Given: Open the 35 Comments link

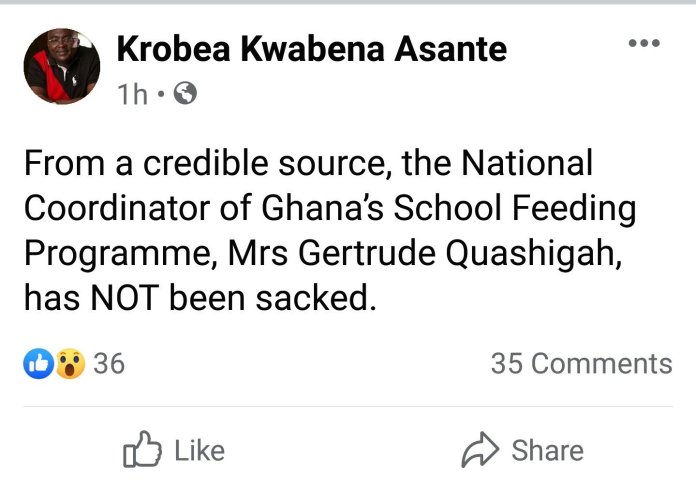Looking at the screenshot, I should click(x=581, y=364).
